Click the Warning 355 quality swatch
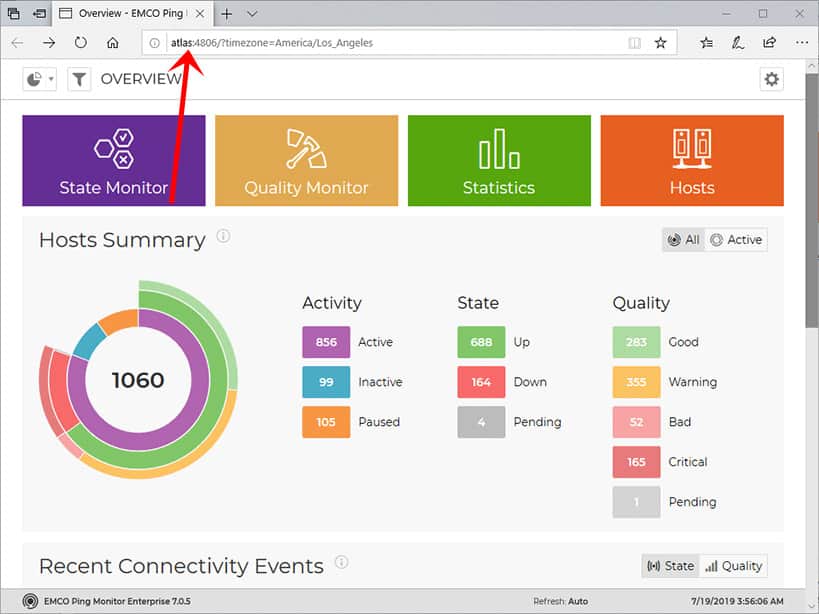This screenshot has height=614, width=819. 636,382
